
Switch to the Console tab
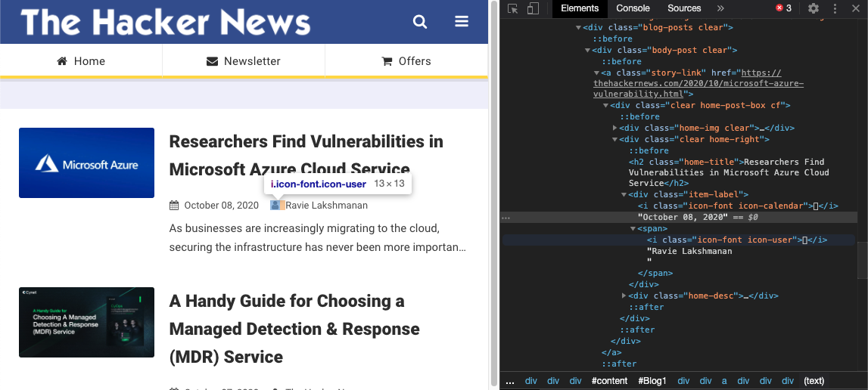pyautogui.click(x=633, y=8)
